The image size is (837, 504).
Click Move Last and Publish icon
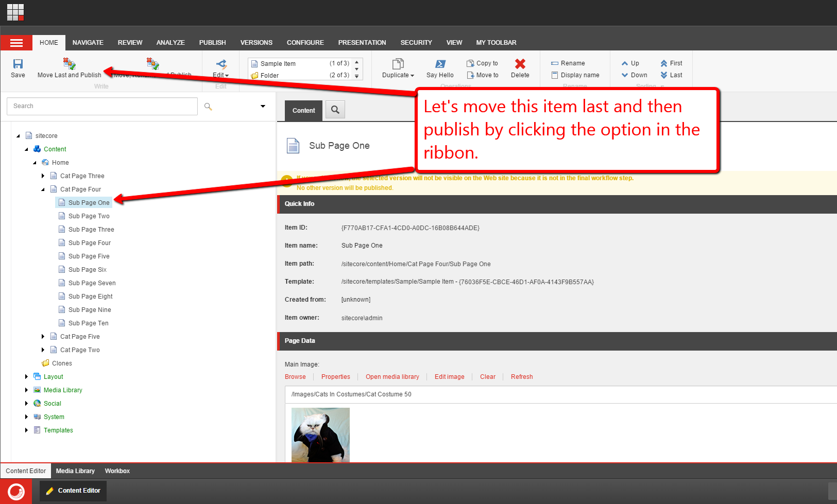click(x=69, y=64)
